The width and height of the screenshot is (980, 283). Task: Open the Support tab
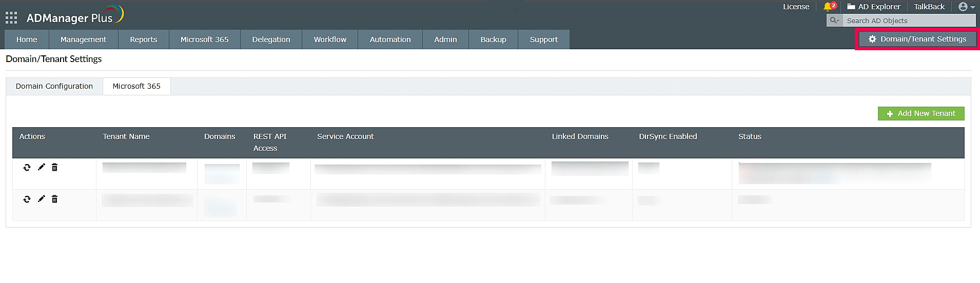[x=544, y=39]
